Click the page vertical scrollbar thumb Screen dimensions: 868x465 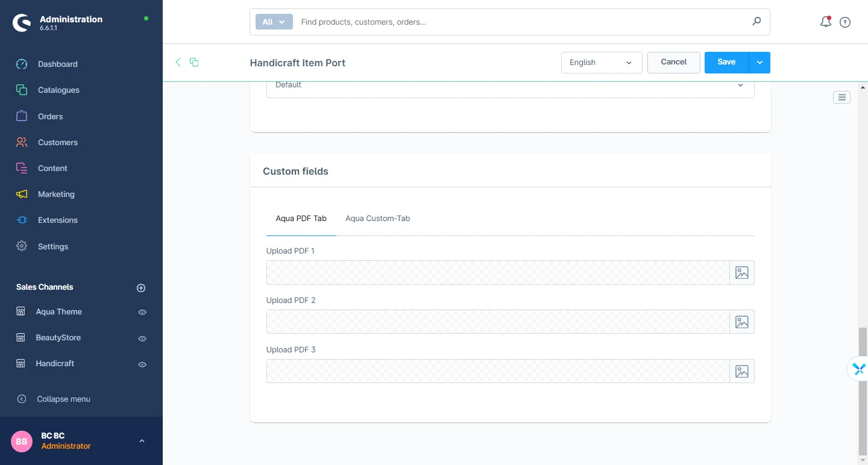click(x=863, y=390)
